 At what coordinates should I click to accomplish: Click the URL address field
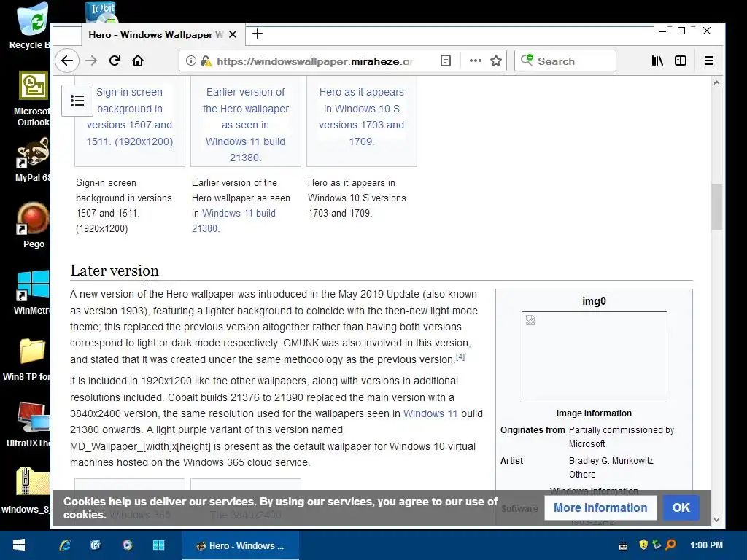314,61
